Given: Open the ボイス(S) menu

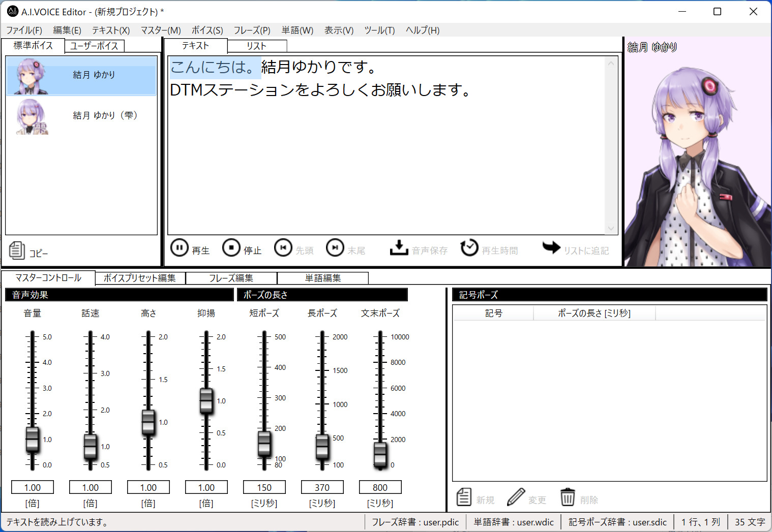Looking at the screenshot, I should pos(207,30).
